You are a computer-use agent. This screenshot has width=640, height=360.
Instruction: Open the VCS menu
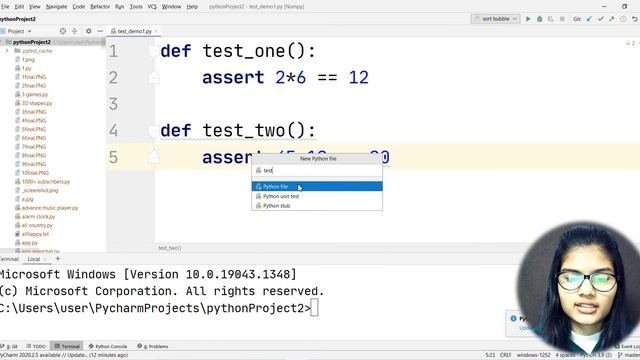tap(152, 7)
